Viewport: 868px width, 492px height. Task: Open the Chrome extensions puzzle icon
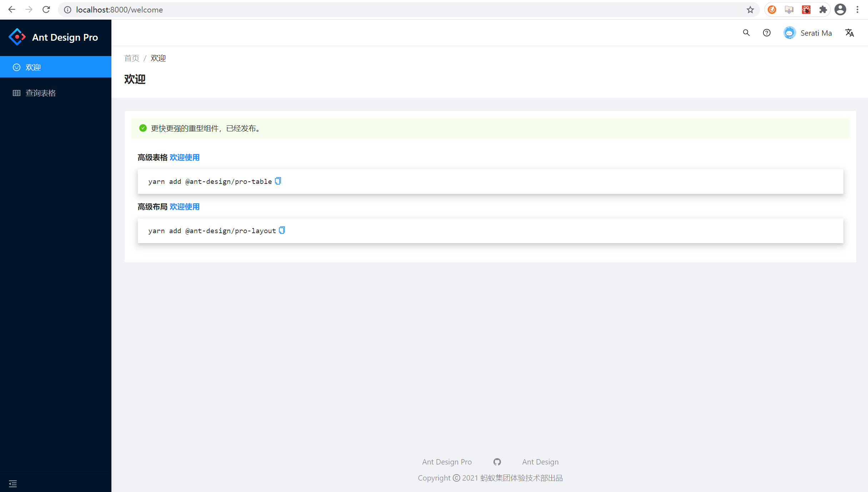823,10
